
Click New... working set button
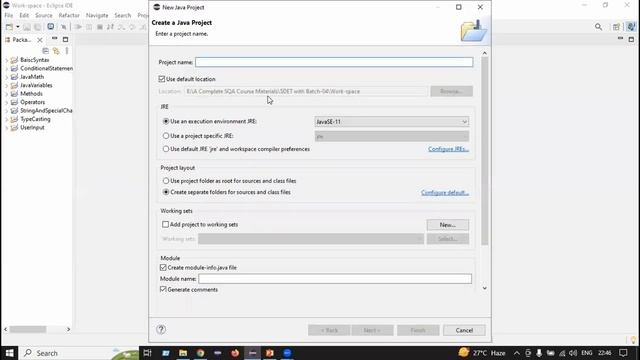[x=448, y=225]
